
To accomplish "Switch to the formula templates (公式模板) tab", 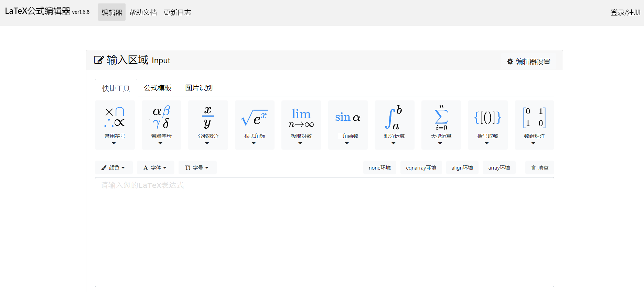I will click(158, 88).
